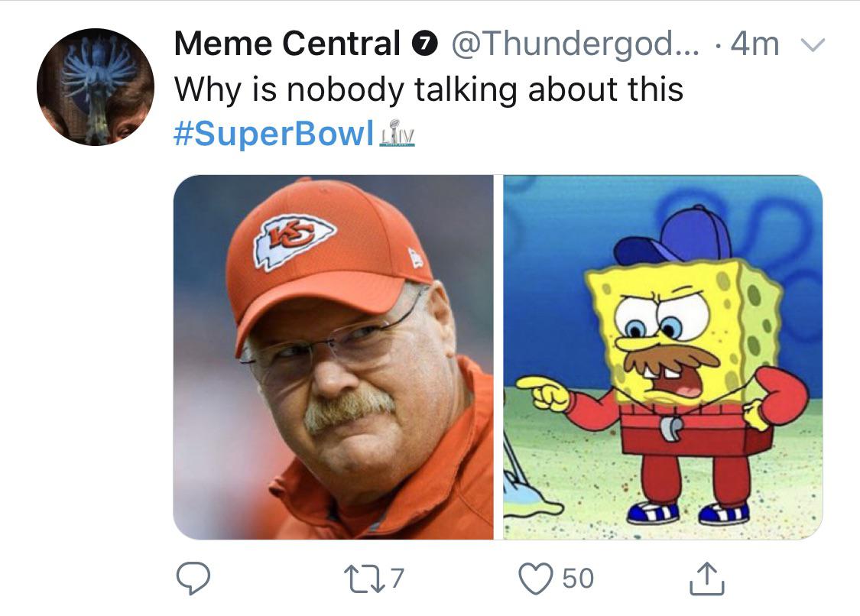Click the Meme Central display name
The height and width of the screenshot is (616, 860).
click(x=287, y=44)
